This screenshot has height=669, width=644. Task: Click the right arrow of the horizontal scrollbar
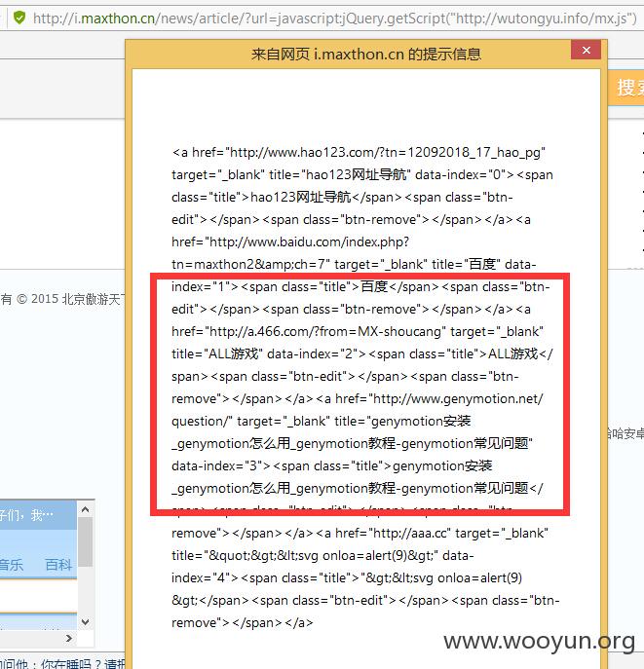coord(69,638)
